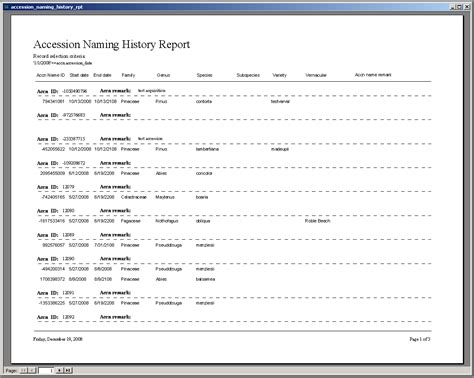Go to the previous report page
The width and height of the screenshot is (474, 378).
point(32,370)
